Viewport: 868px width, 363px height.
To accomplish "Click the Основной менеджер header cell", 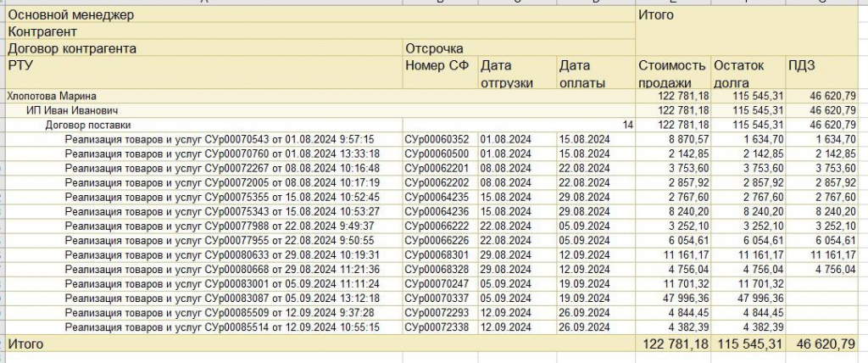I will [x=71, y=14].
